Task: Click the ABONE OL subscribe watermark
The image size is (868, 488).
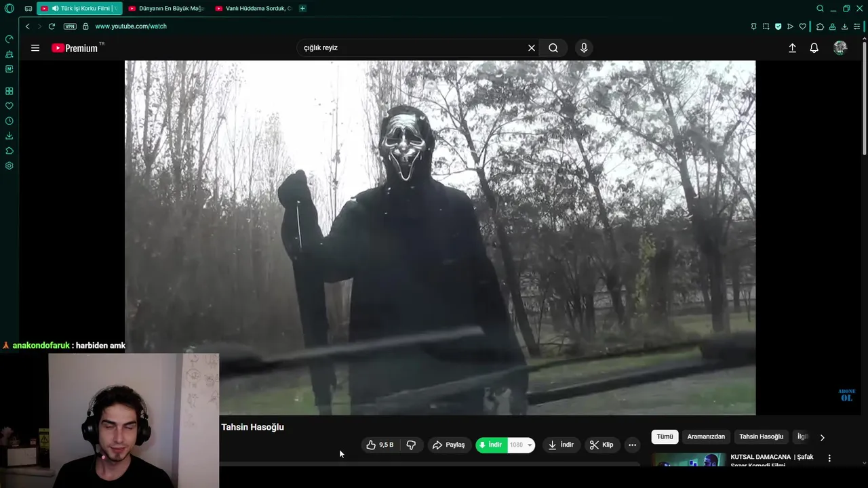Action: point(846,395)
